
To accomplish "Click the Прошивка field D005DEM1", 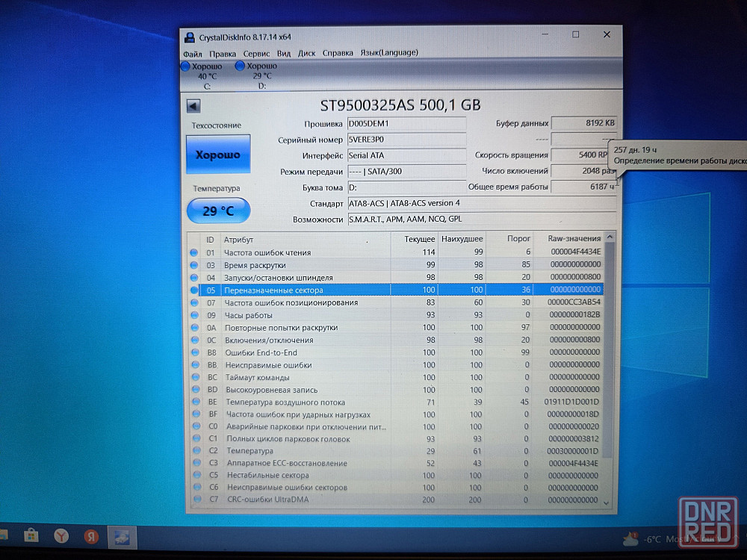I will coord(406,124).
